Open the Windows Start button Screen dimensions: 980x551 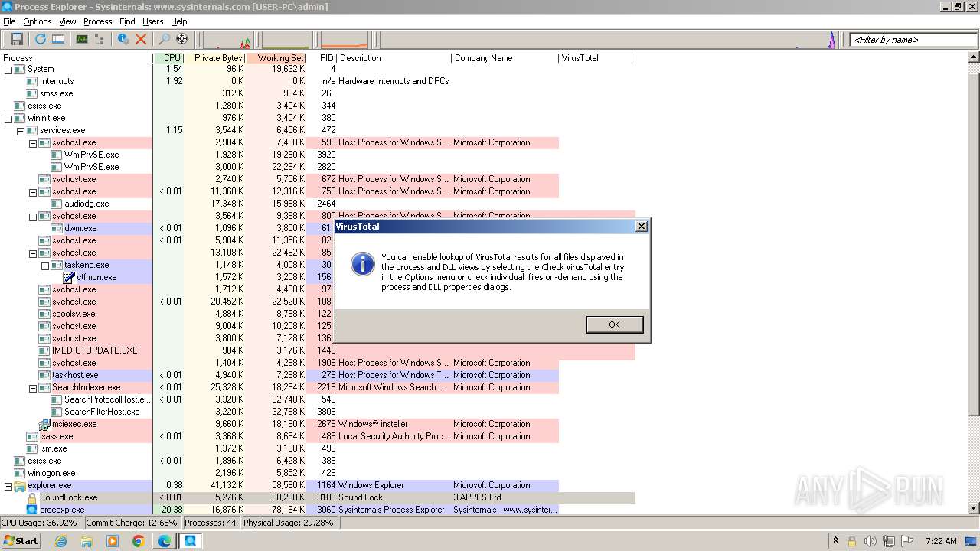point(21,541)
